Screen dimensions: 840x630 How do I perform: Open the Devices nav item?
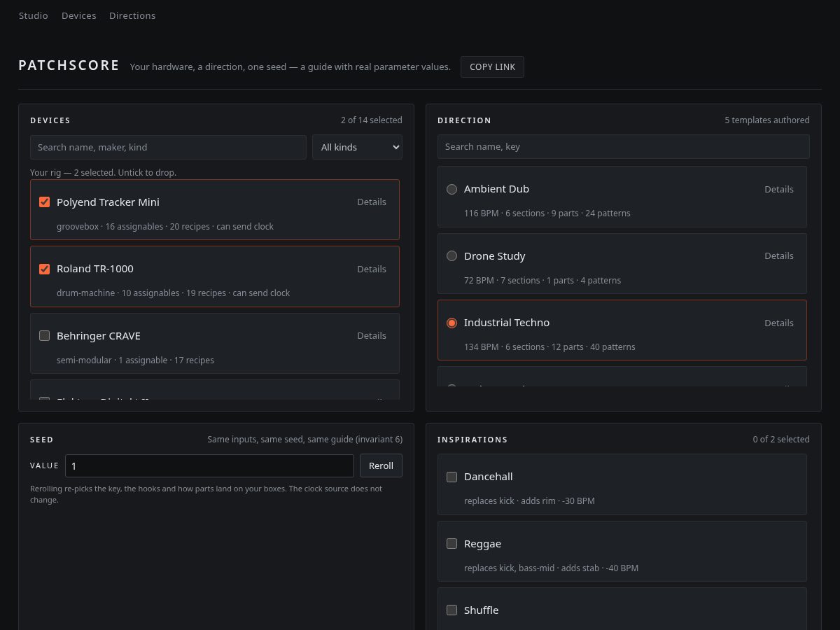pos(78,15)
